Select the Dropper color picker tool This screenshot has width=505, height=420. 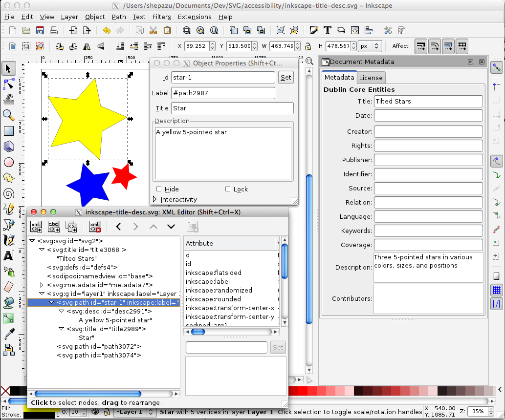tap(8, 334)
